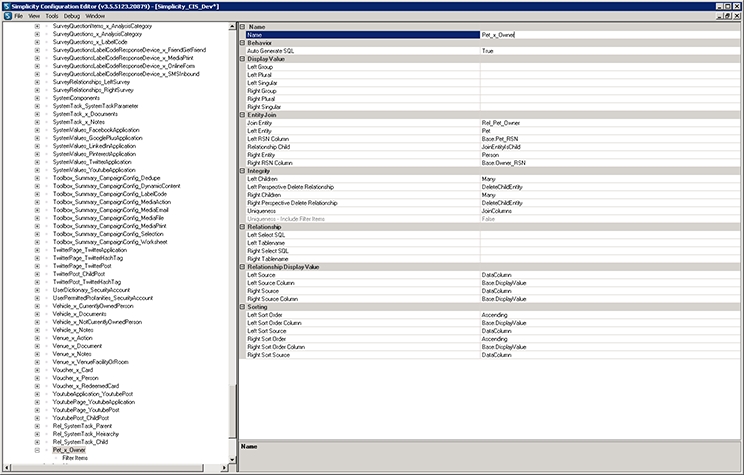Open the Window menu
This screenshot has width=744, height=475.
tap(95, 16)
